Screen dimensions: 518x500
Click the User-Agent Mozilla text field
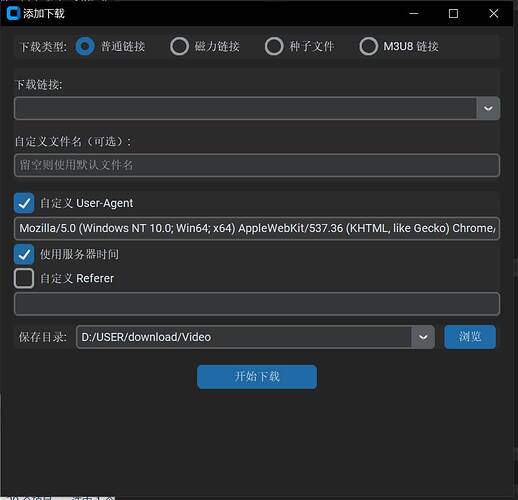[257, 228]
